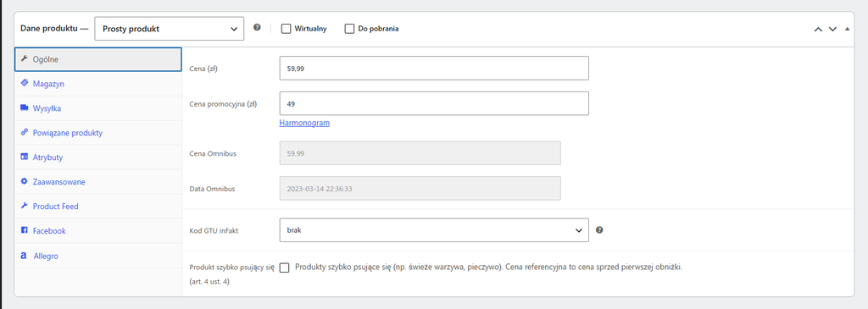The image size is (868, 309).
Task: Click the Product Feed wrench icon
Action: pyautogui.click(x=24, y=206)
